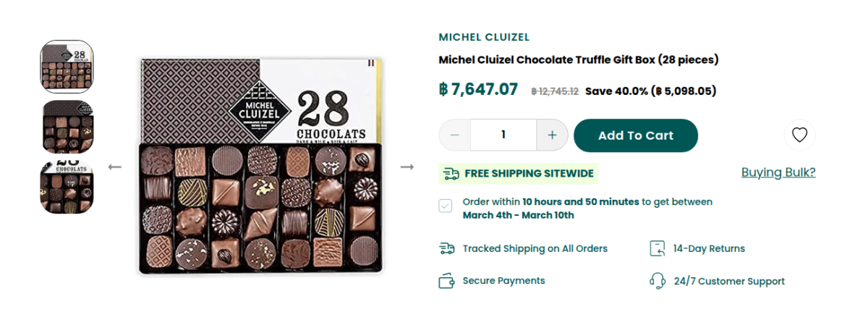Select the third product thumbnail
The height and width of the screenshot is (328, 868).
67,188
